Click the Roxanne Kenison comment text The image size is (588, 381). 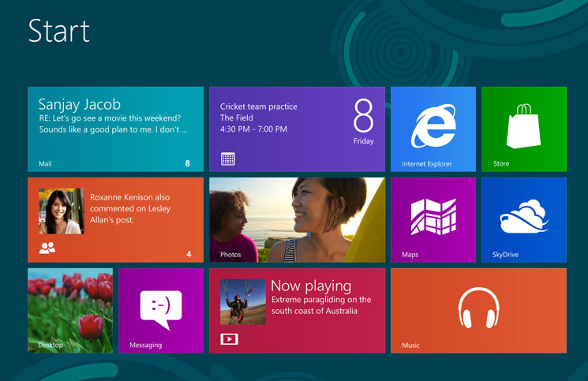pyautogui.click(x=130, y=208)
